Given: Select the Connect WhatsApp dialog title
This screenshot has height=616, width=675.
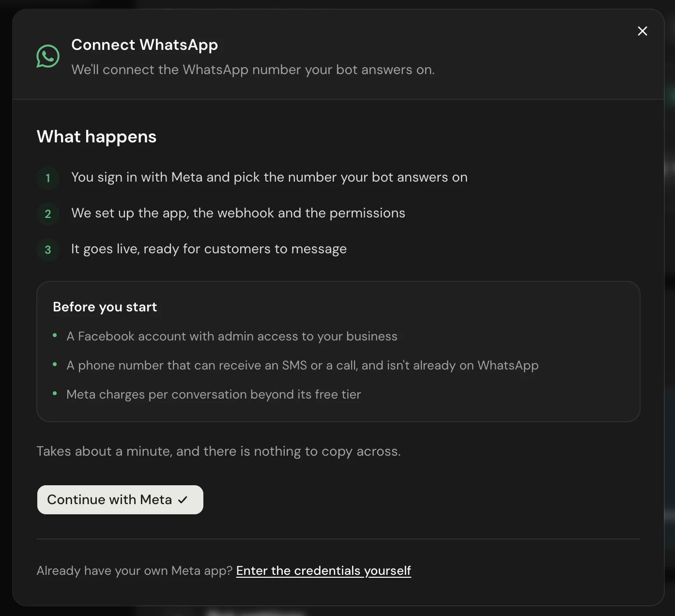Looking at the screenshot, I should pos(145,45).
